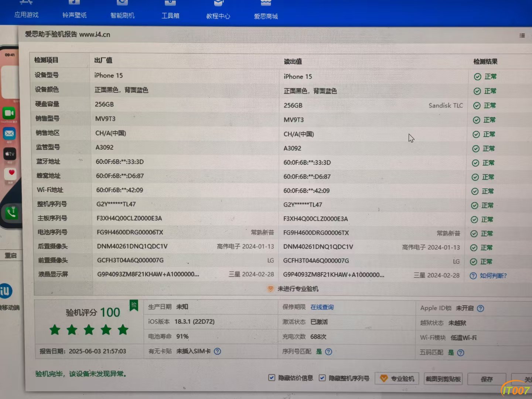Click the 专业验机 button
The height and width of the screenshot is (399, 532).
397,378
